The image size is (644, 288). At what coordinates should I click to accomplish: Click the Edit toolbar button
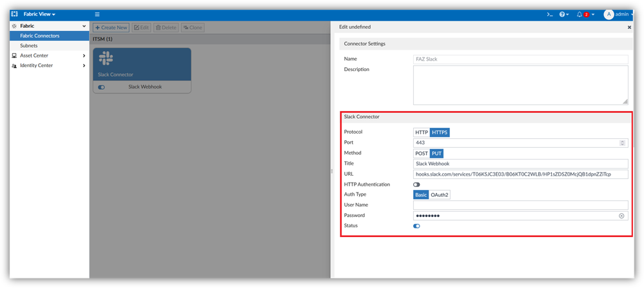(x=141, y=28)
